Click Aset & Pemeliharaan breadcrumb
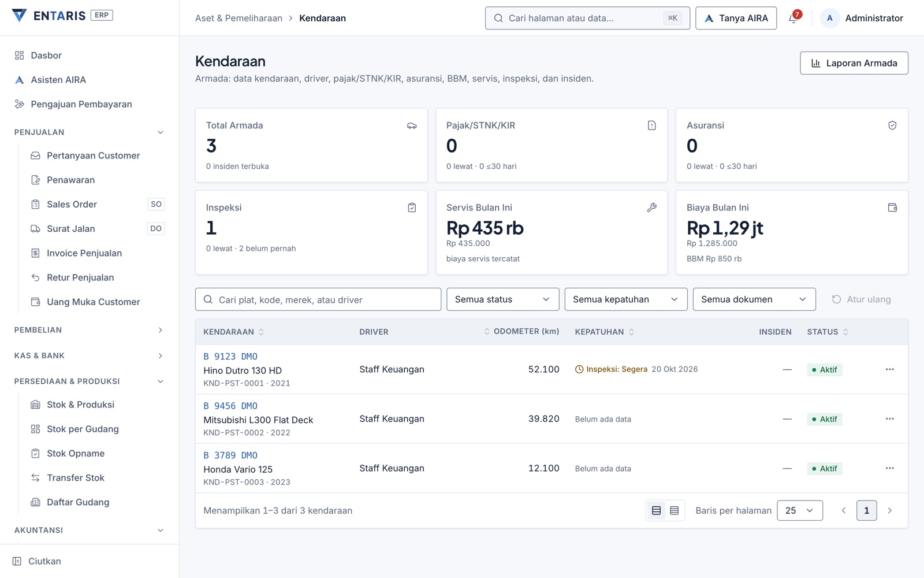The height and width of the screenshot is (578, 924). (x=239, y=18)
